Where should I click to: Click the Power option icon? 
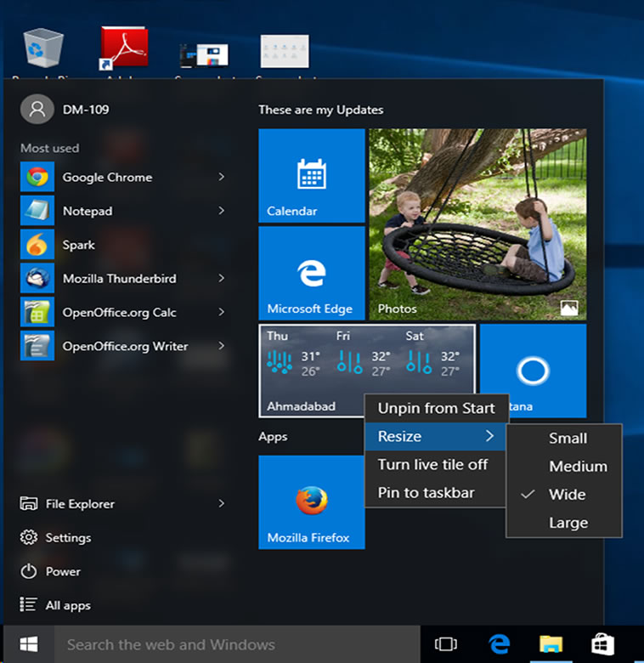[29, 571]
